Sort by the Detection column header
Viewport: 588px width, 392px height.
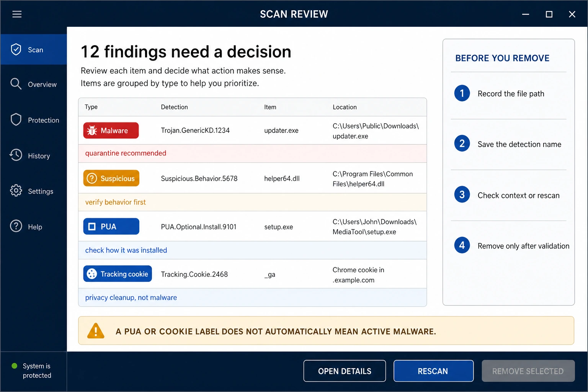point(174,107)
